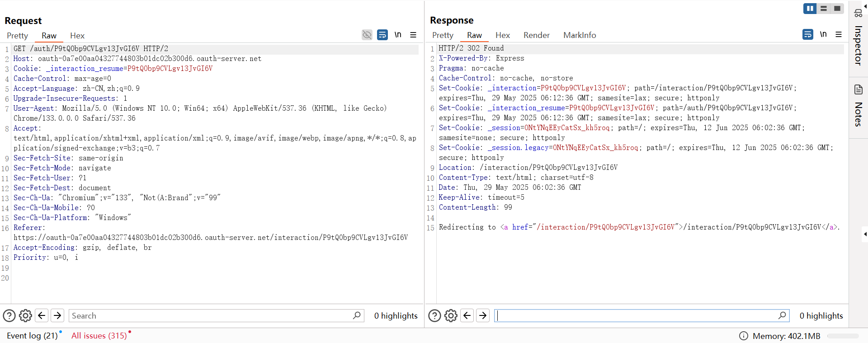Toggle hidden request items eye icon
The height and width of the screenshot is (343, 868).
(367, 35)
